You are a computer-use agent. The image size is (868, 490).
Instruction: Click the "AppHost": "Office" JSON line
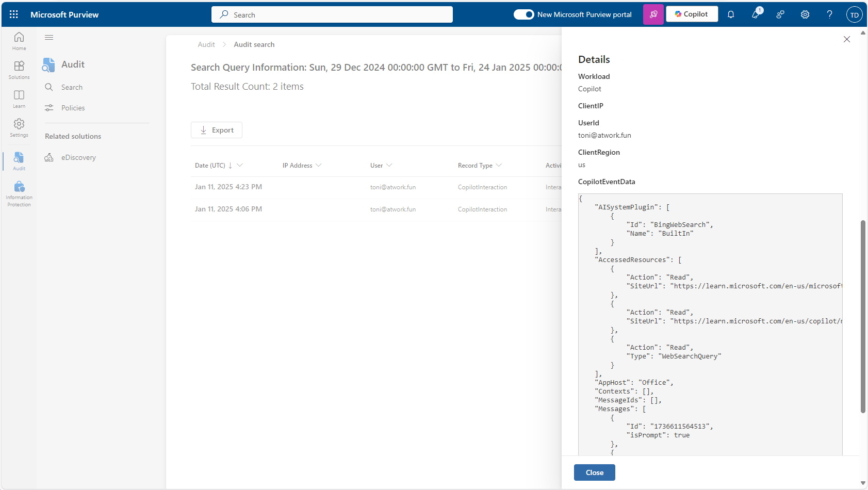point(634,383)
